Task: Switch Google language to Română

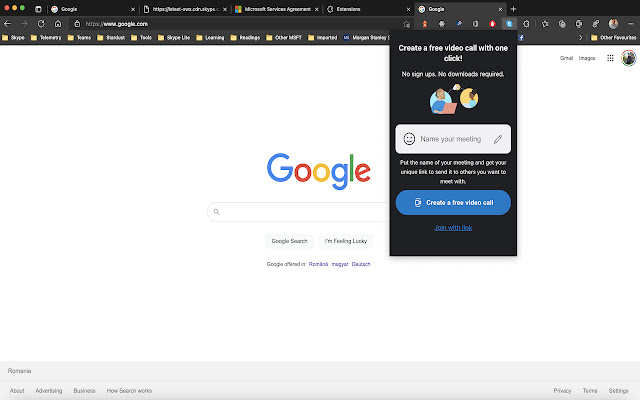Action: 318,264
